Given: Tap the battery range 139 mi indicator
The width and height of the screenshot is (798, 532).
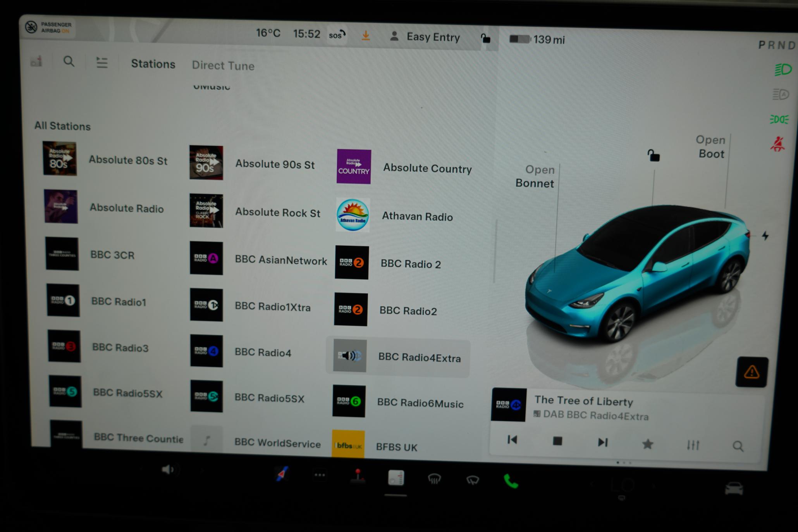Looking at the screenshot, I should pyautogui.click(x=537, y=39).
